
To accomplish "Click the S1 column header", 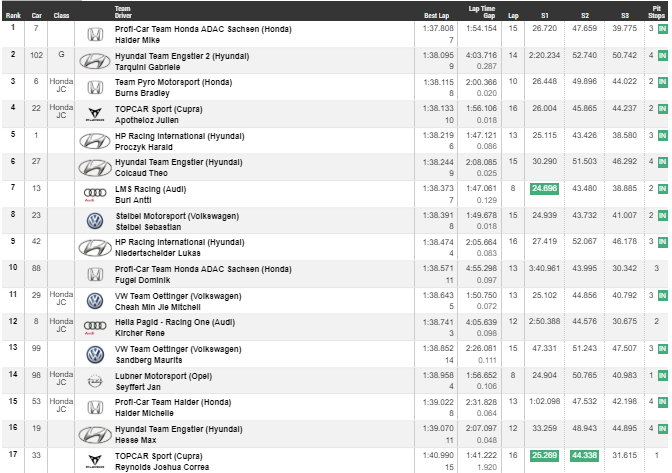I will tap(545, 15).
